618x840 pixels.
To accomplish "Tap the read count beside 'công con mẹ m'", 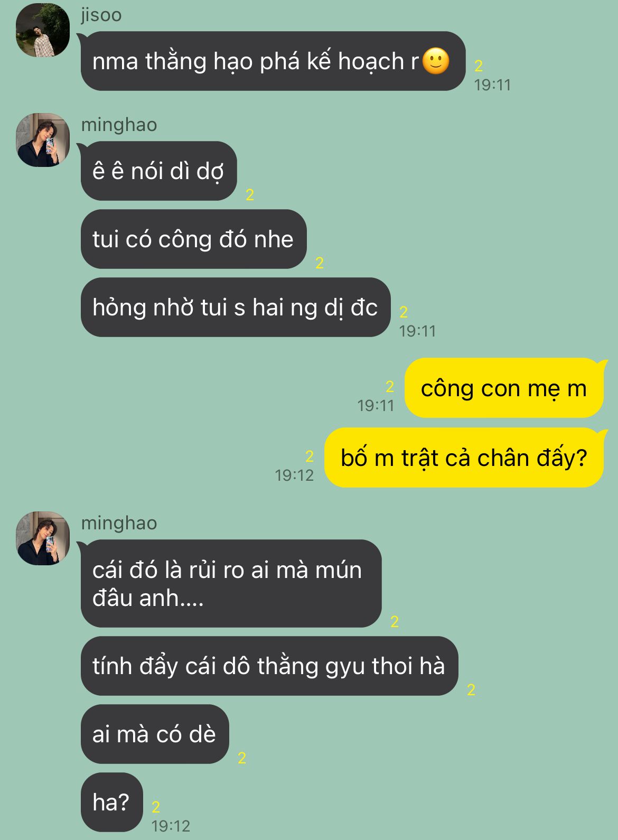I will click(x=390, y=387).
